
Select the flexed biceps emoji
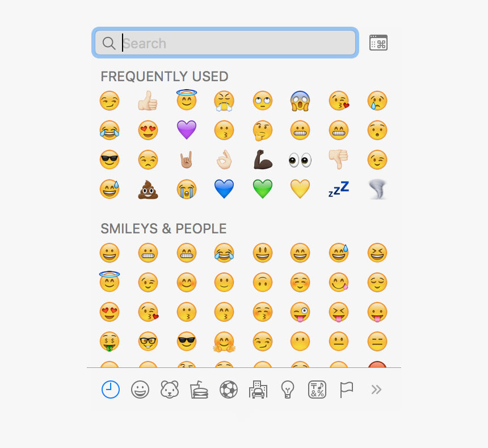263,160
